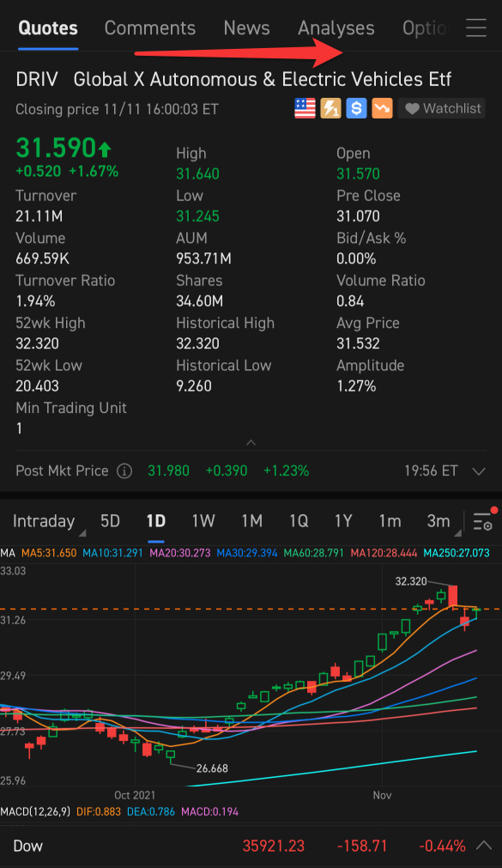
Task: Switch to the Options tab
Action: click(425, 28)
